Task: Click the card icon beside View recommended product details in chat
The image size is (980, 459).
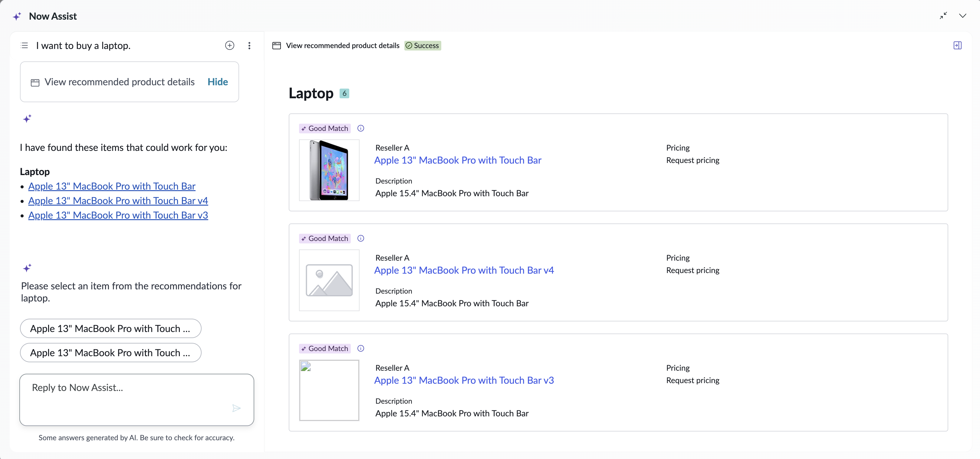Action: pos(35,83)
